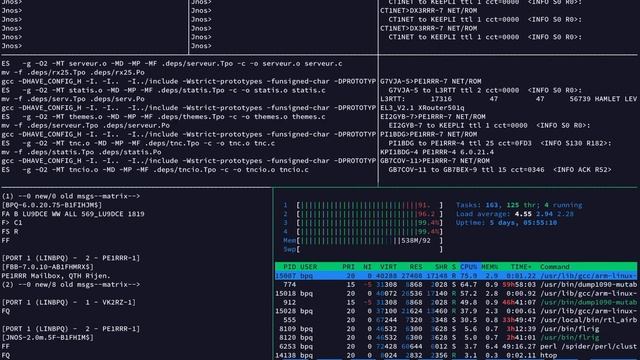Click the 'FS R' line
This screenshot has height=360, width=640.
[10, 231]
